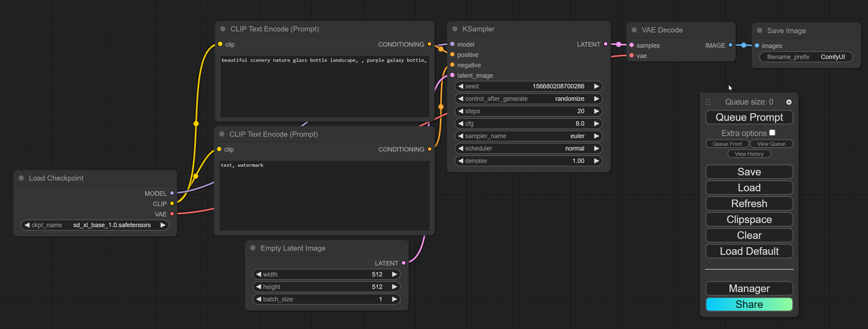868x329 pixels.
Task: Enable the Extra options checkbox
Action: [772, 133]
